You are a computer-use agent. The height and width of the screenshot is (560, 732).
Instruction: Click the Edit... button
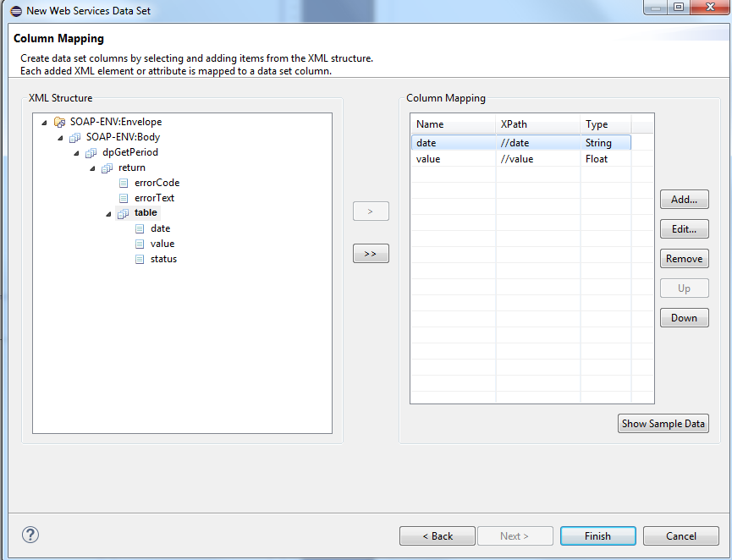point(684,229)
